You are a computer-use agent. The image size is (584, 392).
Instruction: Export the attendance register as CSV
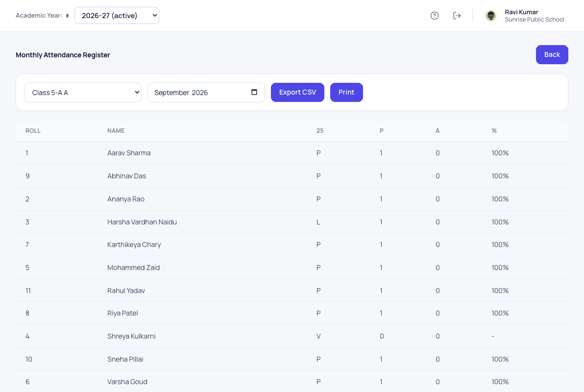(297, 93)
